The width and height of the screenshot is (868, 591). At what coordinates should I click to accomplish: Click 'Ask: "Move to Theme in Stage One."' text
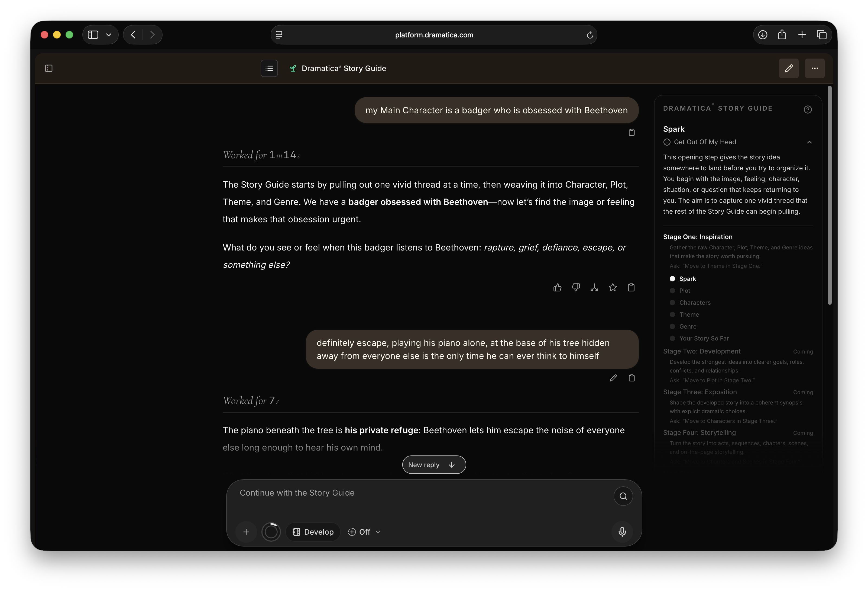(x=716, y=266)
